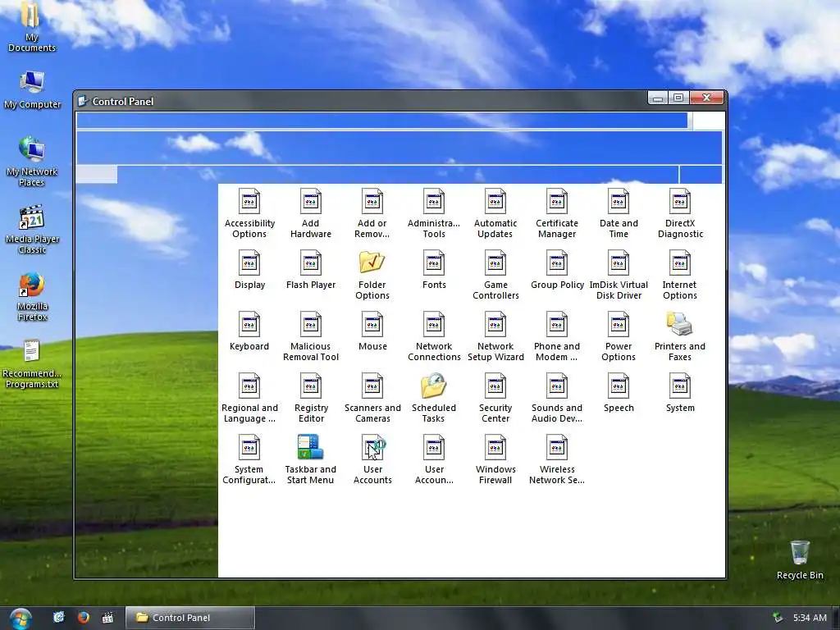Click system tray network icon
The width and height of the screenshot is (840, 630).
pos(778,618)
